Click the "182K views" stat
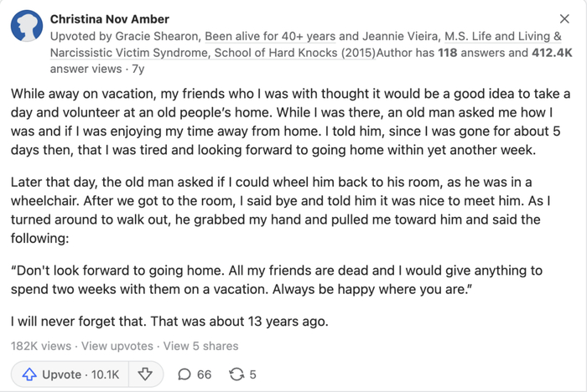 pyautogui.click(x=40, y=345)
